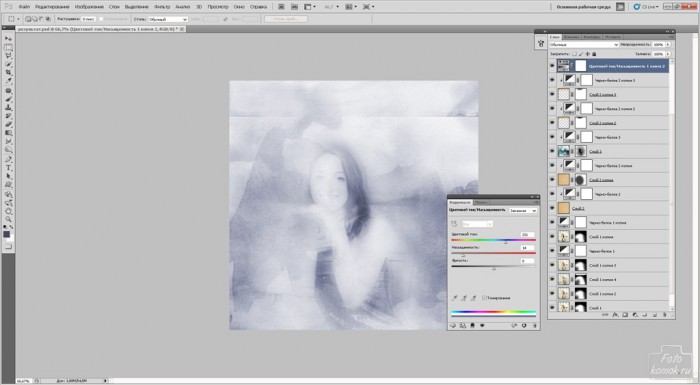
Task: Open the CS Live dropdown
Action: 646,7
